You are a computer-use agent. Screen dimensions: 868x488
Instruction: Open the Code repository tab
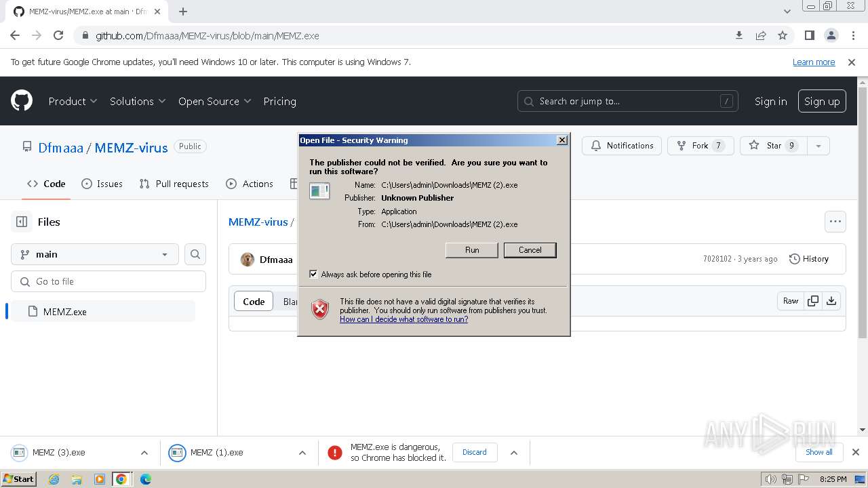(x=46, y=184)
